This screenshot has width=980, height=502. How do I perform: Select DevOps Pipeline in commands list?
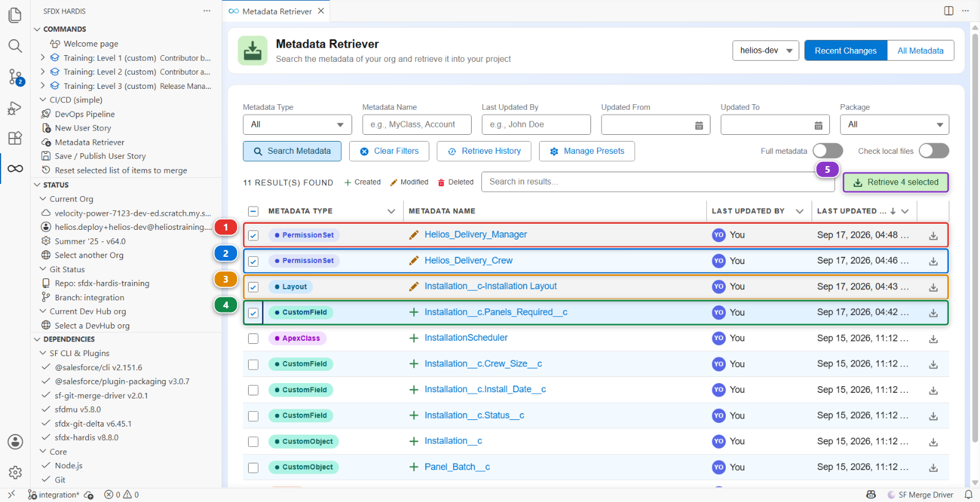(85, 114)
